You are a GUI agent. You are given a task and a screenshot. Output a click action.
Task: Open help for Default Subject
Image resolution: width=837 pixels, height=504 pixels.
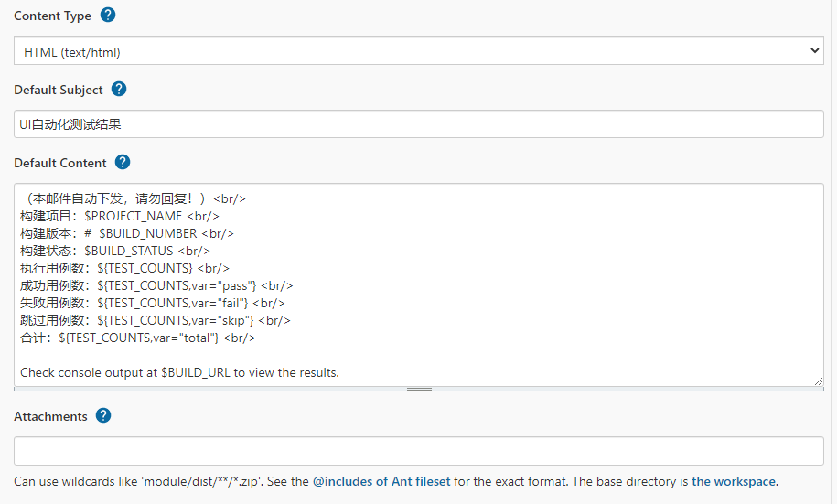pyautogui.click(x=118, y=89)
